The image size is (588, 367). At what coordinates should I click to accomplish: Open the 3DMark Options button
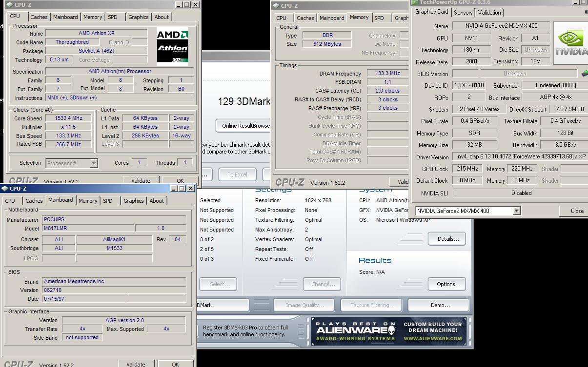click(448, 284)
